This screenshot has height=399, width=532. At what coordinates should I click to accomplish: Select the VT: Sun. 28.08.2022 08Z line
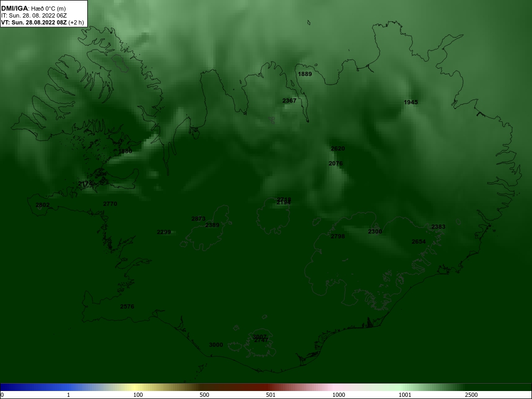point(43,22)
